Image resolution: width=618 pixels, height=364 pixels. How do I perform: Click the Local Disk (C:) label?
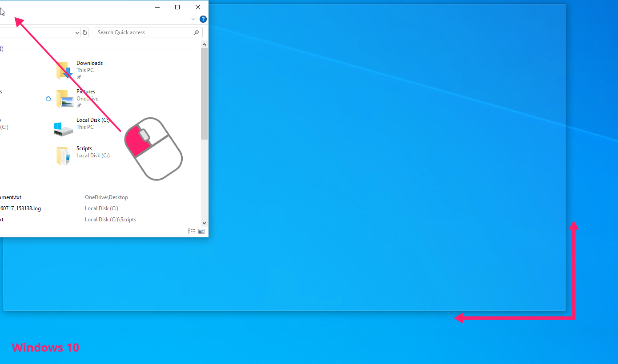[93, 120]
